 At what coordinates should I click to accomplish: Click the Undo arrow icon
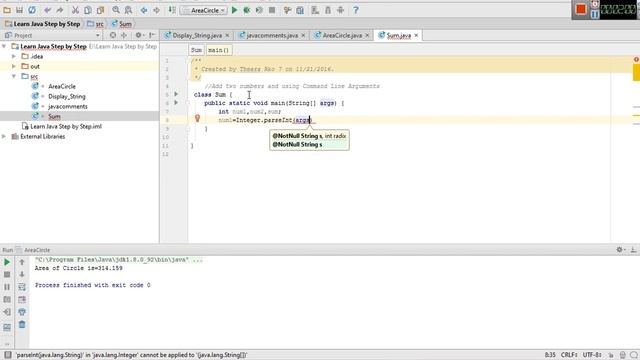click(x=47, y=10)
